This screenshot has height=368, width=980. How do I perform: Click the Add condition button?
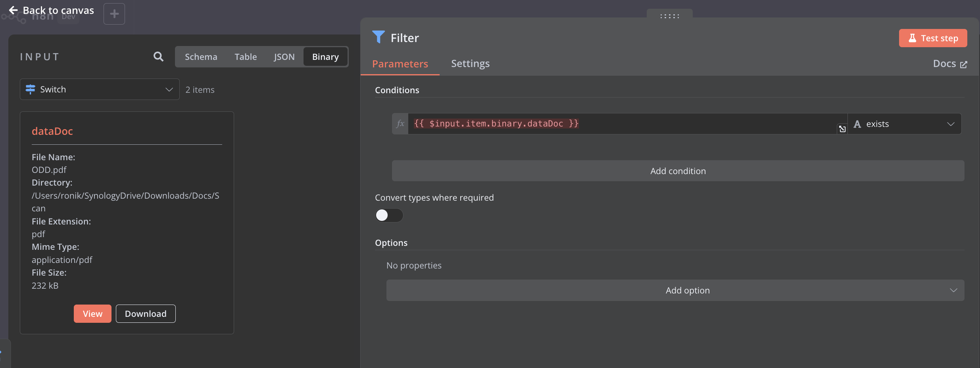678,171
